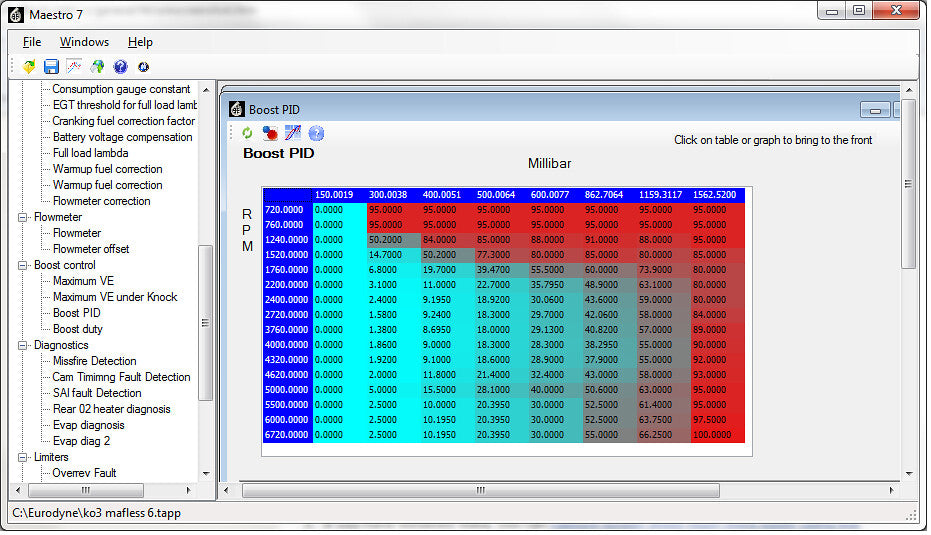Image resolution: width=931 pixels, height=535 pixels.
Task: Click the 100.0000 red cell at 6720 RPM
Action: point(717,435)
